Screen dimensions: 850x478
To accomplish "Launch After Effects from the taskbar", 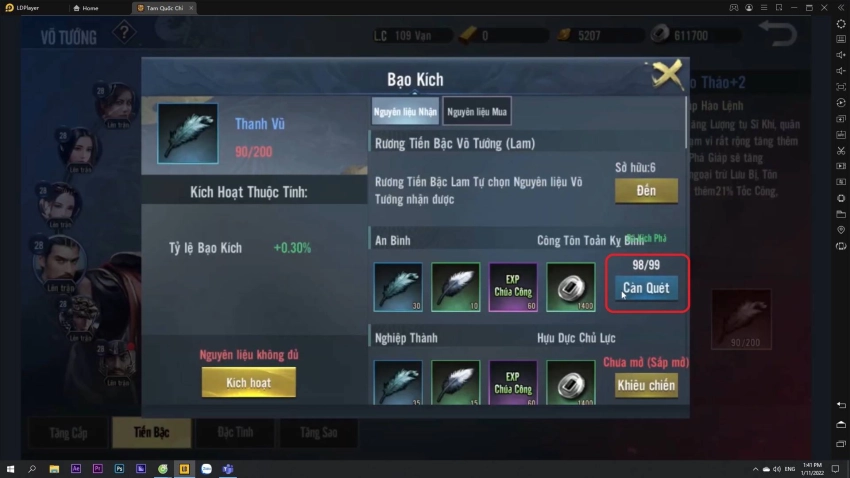I will tap(76, 469).
